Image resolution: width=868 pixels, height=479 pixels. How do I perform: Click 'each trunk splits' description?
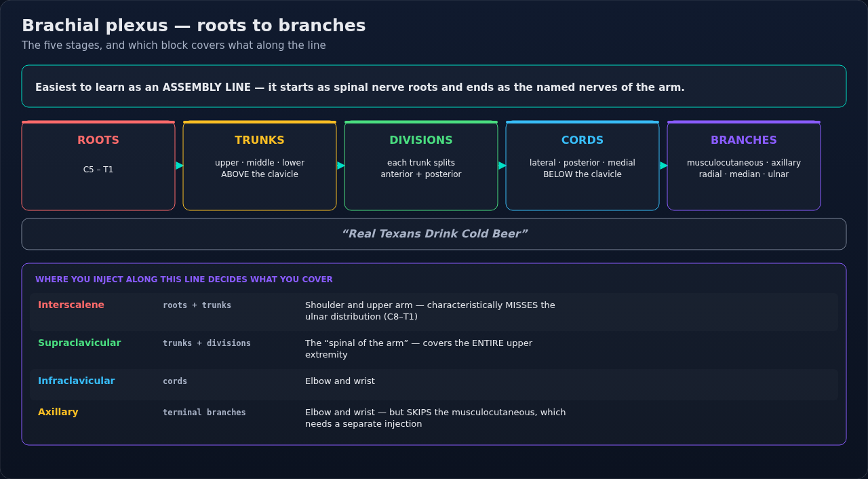[x=421, y=163]
